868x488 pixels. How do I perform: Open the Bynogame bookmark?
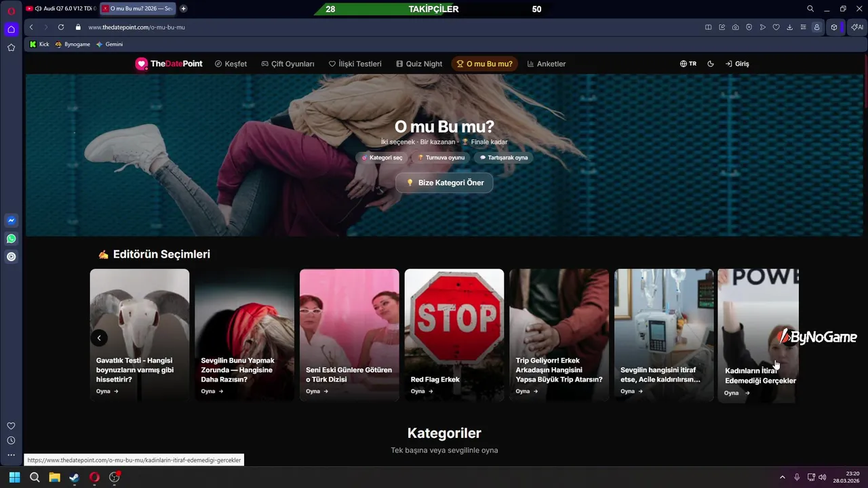(73, 44)
